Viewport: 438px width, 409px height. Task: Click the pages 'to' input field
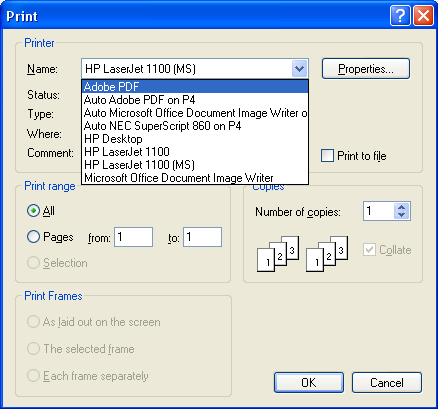[x=202, y=237]
